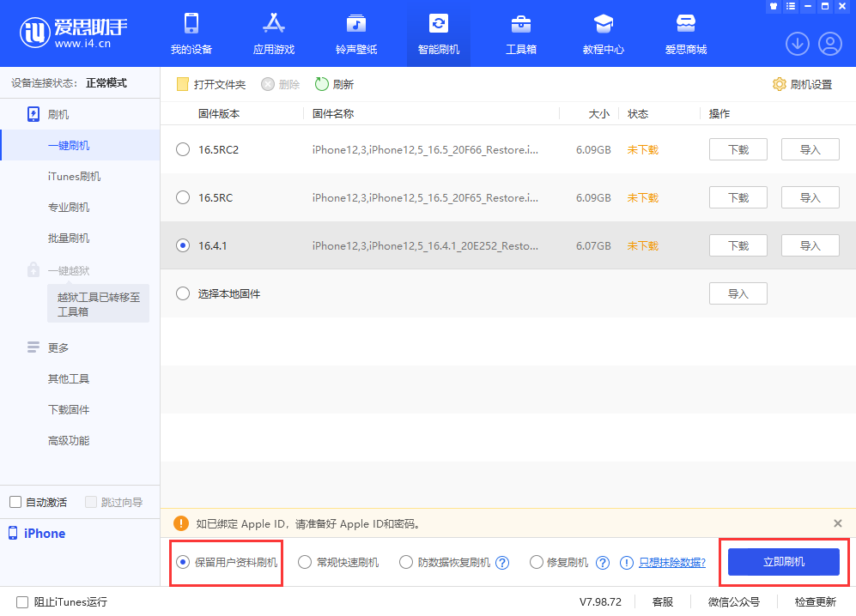The image size is (856, 616).
Task: Switch to iTunes刷机 in sidebar
Action: pyautogui.click(x=74, y=176)
